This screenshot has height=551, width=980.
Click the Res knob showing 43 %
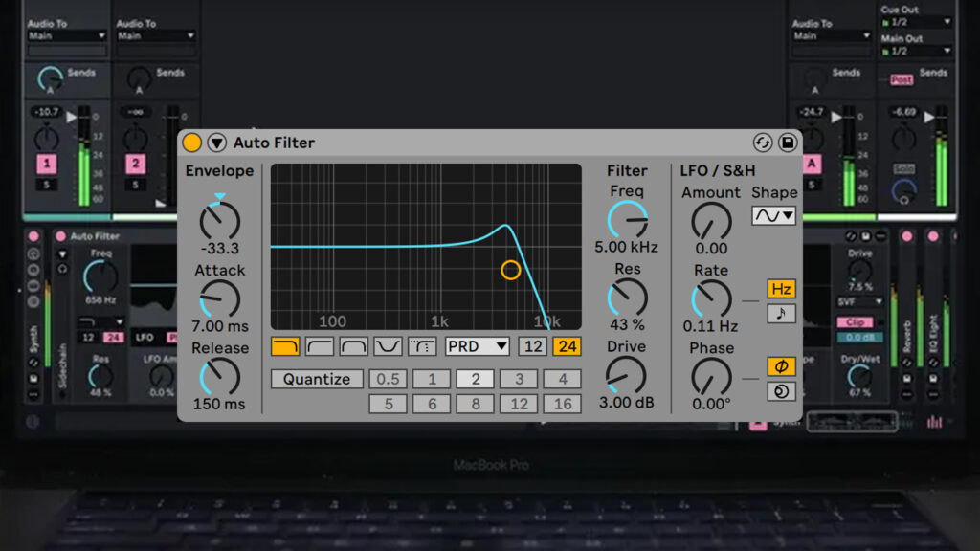tap(628, 298)
